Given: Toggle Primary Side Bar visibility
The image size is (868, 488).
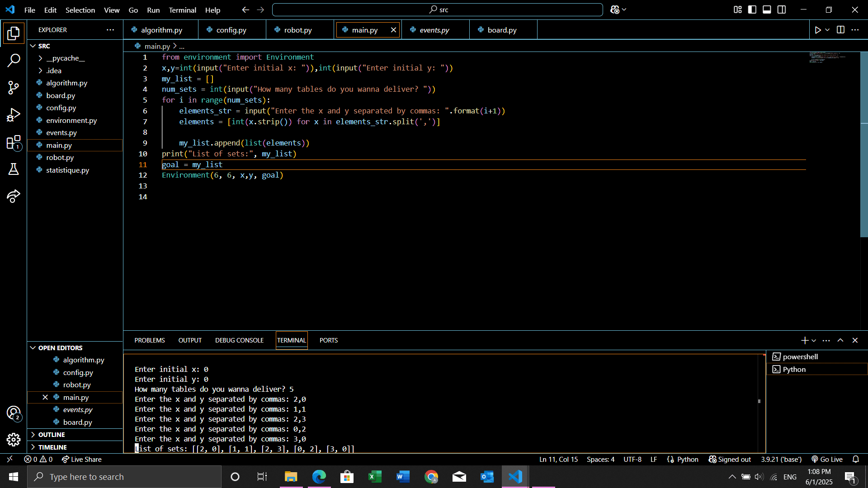Looking at the screenshot, I should (752, 9).
